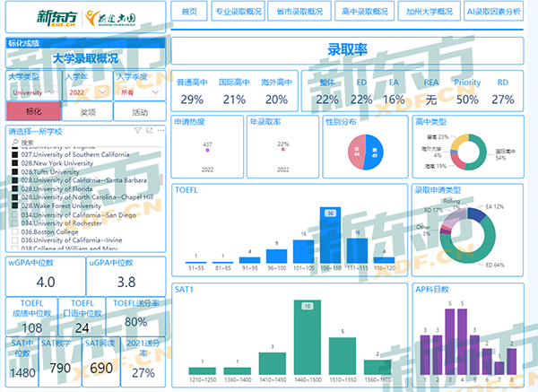Click the green 国际高中 54% donut segment
The width and height of the screenshot is (538, 392).
[x=481, y=152]
